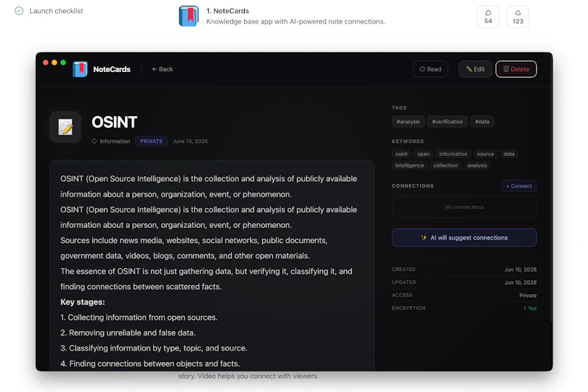Click the Launch checklist checkmark icon
This screenshot has height=392, width=588.
coord(19,11)
